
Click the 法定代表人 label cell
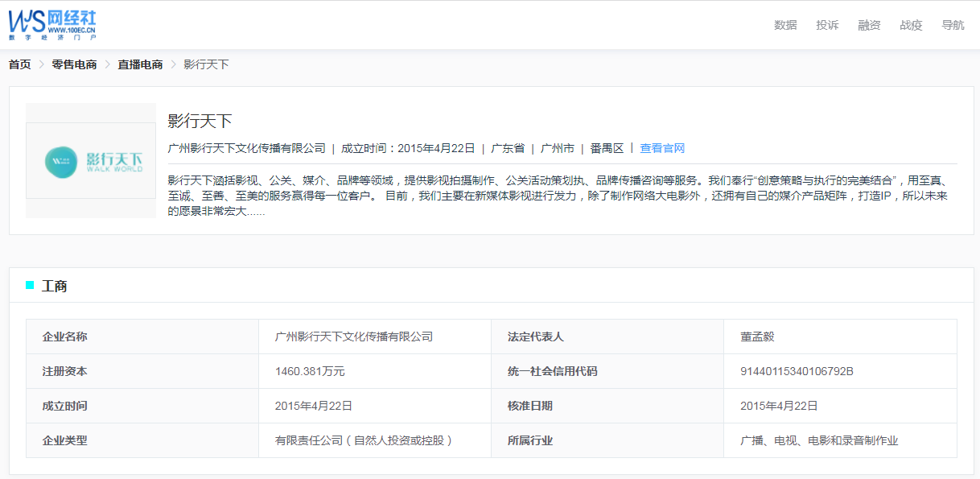(607, 337)
